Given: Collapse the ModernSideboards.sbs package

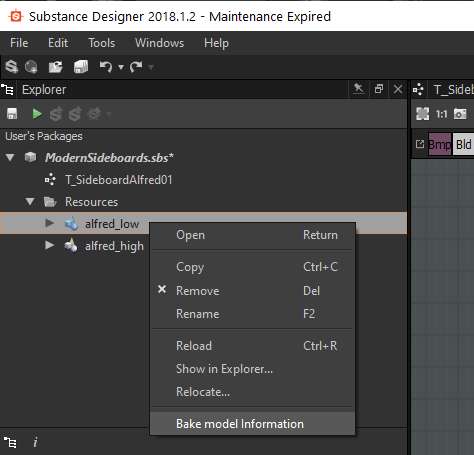Looking at the screenshot, I should tap(10, 158).
